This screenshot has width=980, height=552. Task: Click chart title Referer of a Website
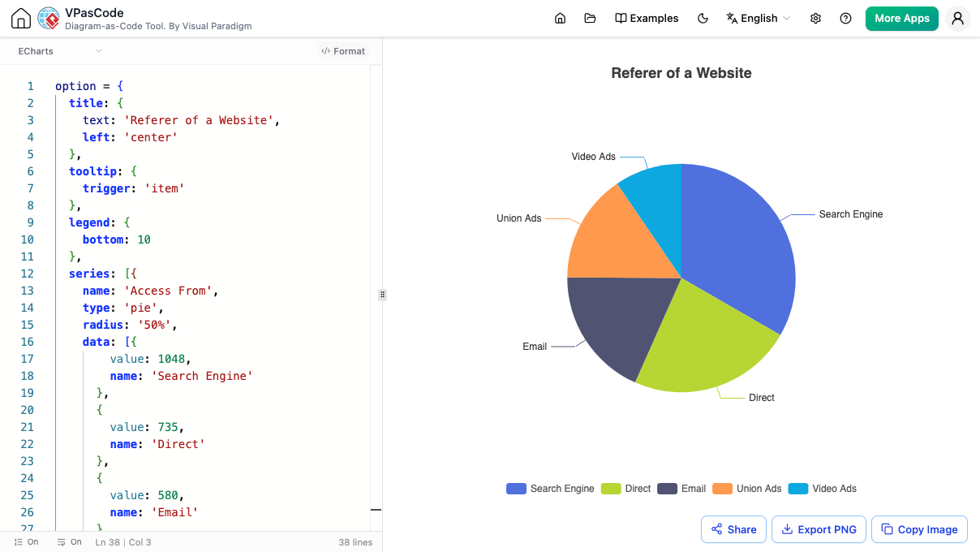tap(681, 73)
